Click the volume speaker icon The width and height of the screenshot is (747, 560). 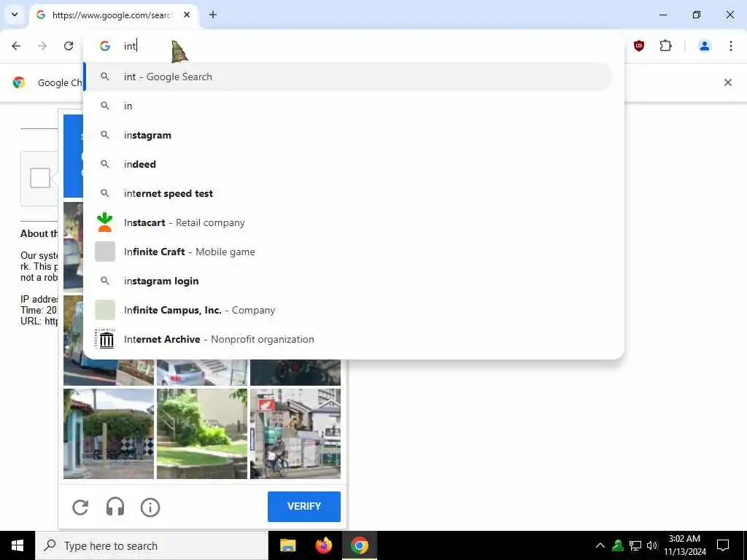(x=652, y=545)
